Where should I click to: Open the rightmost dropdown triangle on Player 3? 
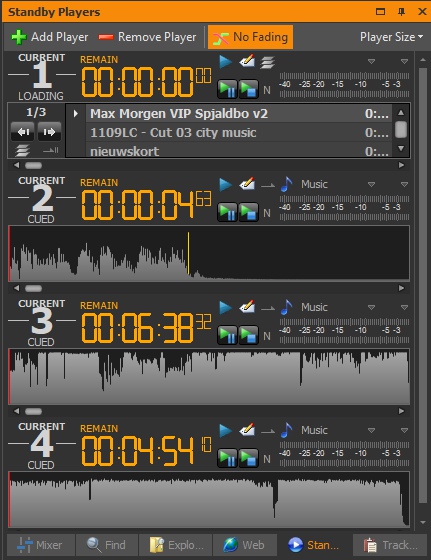click(404, 308)
